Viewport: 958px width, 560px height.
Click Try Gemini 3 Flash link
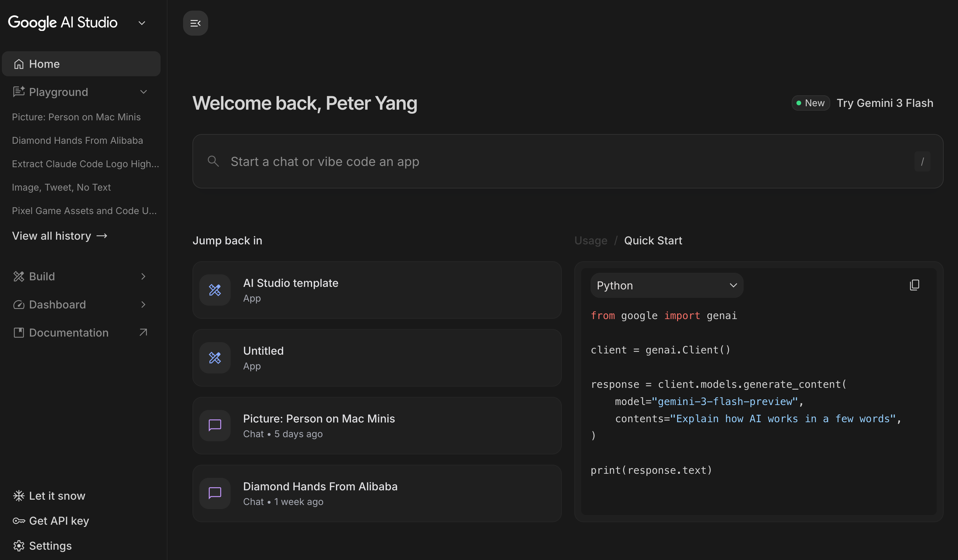click(885, 103)
